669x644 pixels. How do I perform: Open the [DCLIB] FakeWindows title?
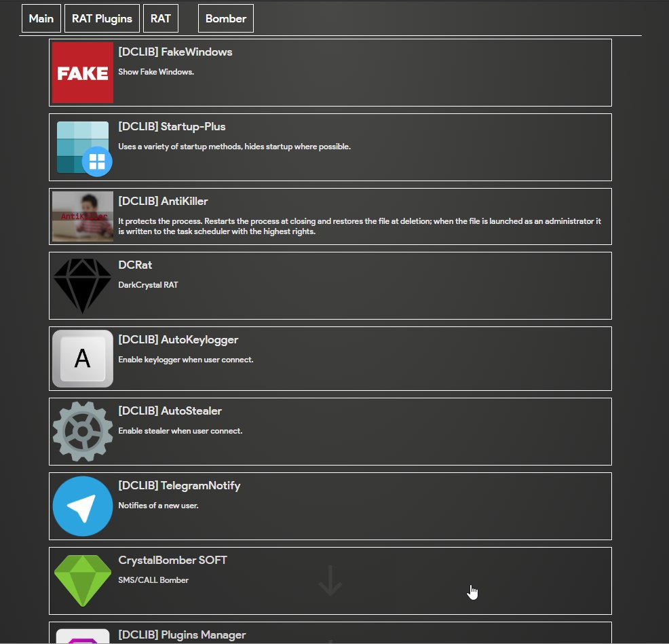[175, 52]
